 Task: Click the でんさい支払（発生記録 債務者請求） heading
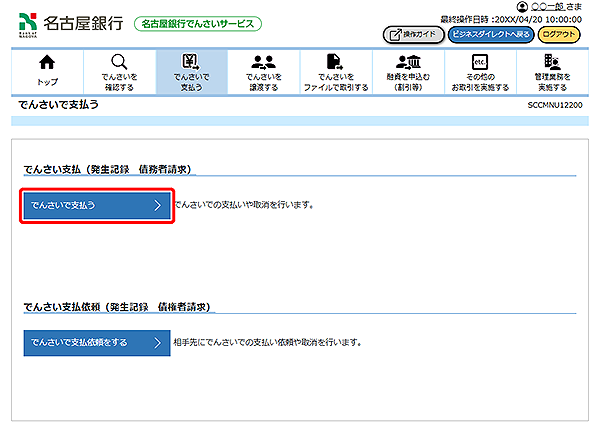(x=107, y=169)
